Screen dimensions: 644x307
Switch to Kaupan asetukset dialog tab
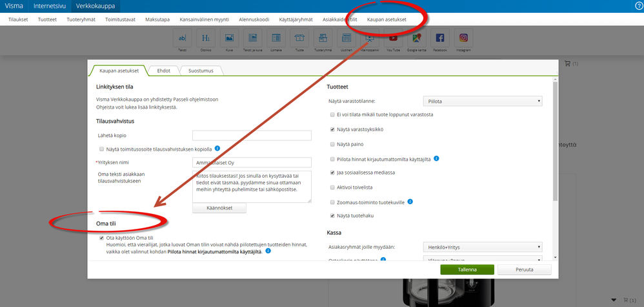point(119,71)
